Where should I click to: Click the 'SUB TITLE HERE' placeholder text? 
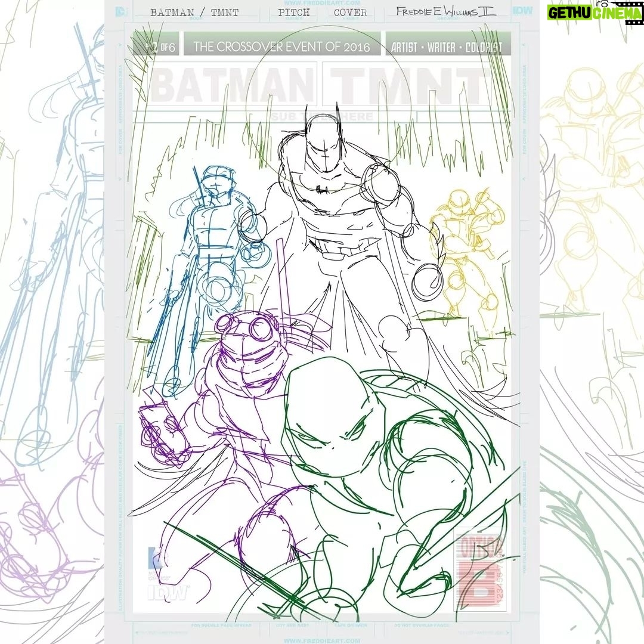(323, 117)
